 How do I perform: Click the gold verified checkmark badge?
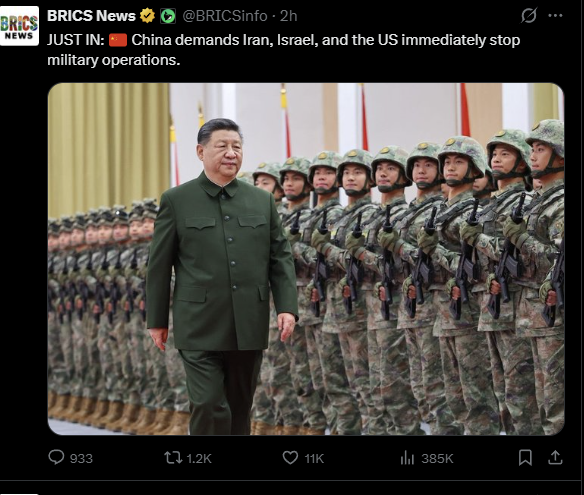tap(147, 16)
